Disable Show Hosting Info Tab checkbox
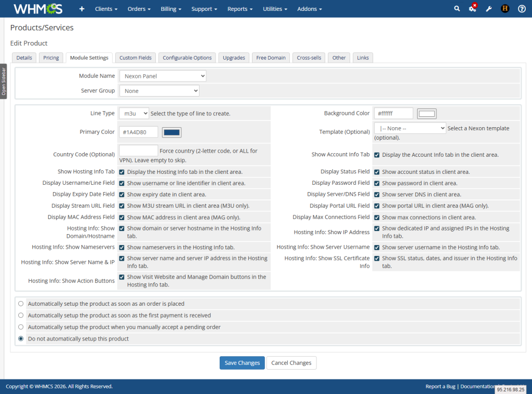Screen dimensions: 532x394 122,173
